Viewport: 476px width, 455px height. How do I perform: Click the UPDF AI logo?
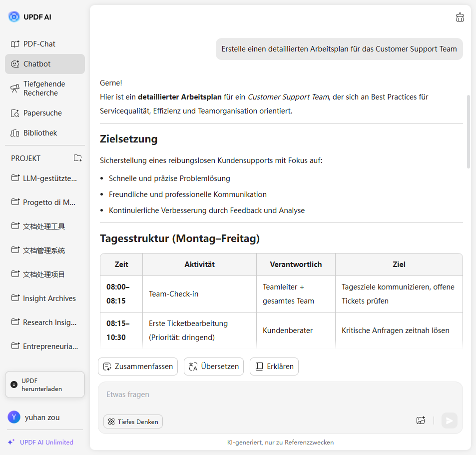14,17
